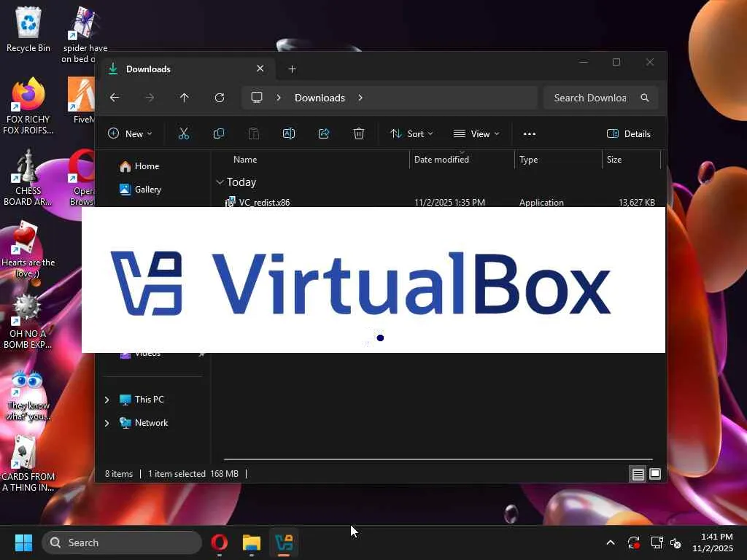
Task: Refresh the Downloads folder
Action: point(219,98)
